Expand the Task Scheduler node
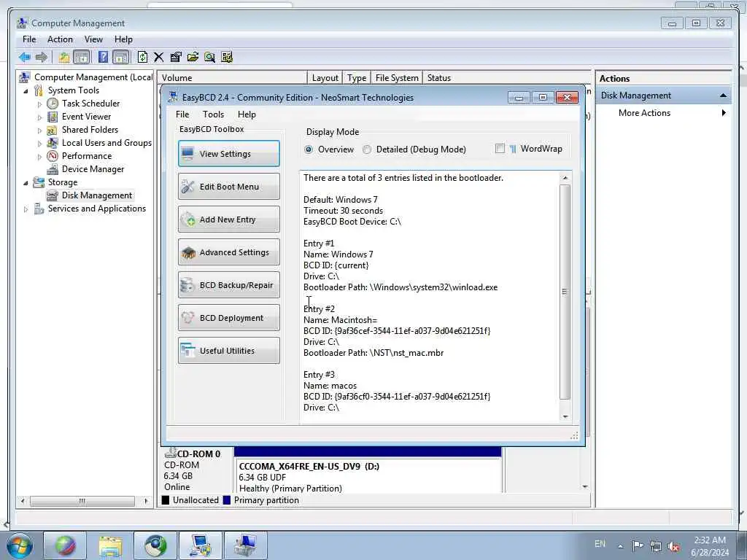Screen dimensions: 747x560 pyautogui.click(x=39, y=104)
